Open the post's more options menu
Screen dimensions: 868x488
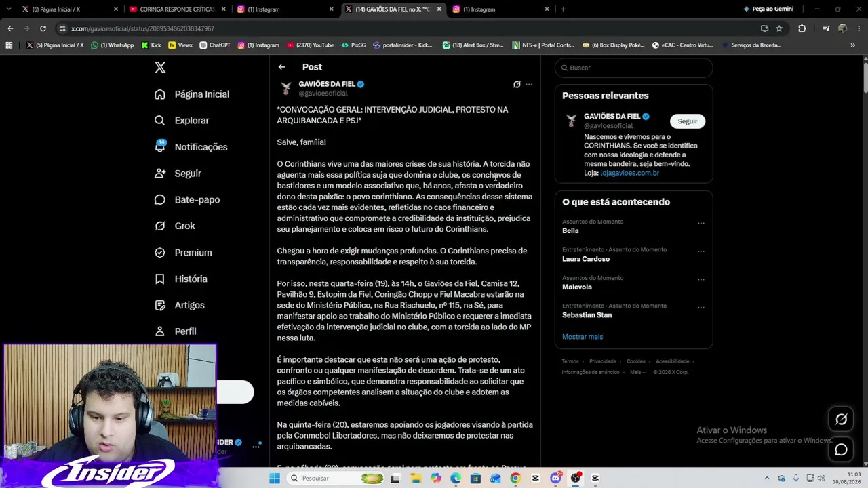coord(529,85)
